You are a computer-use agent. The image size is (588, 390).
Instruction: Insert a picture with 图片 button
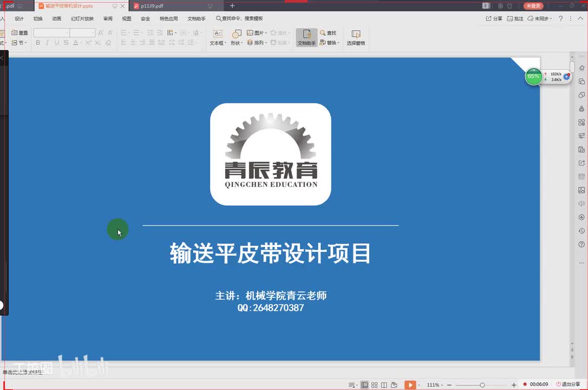257,33
